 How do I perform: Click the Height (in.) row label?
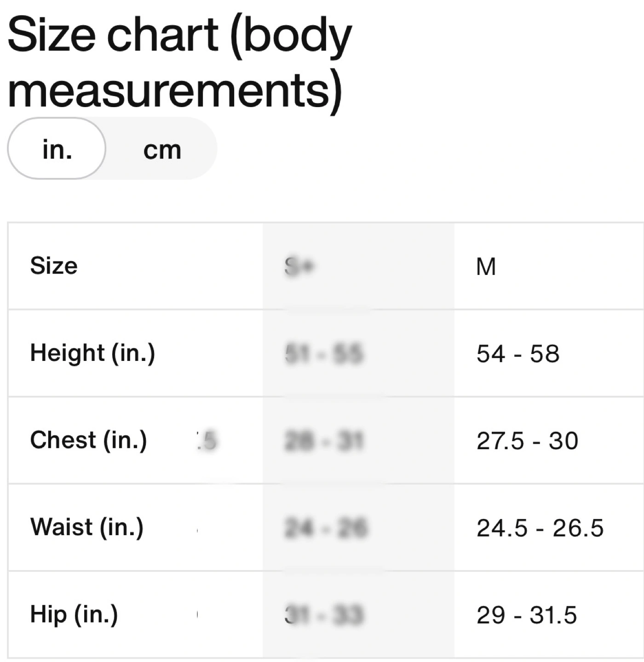click(x=92, y=354)
